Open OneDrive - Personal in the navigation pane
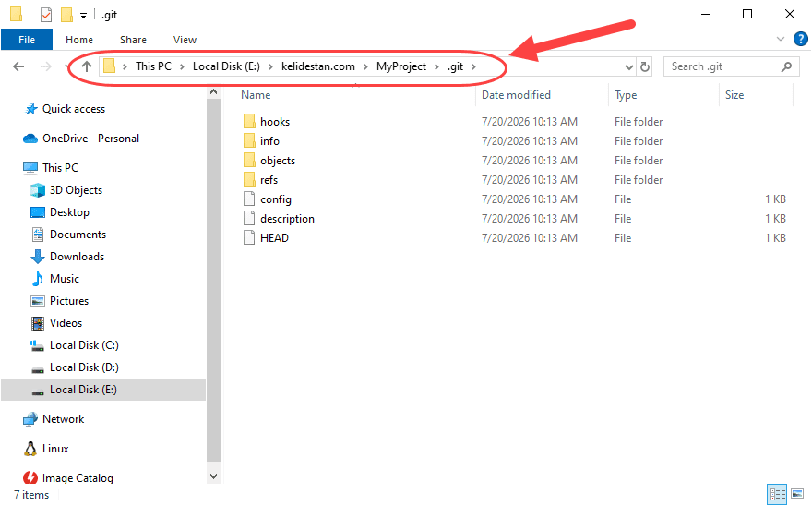The image size is (812, 506). click(x=90, y=139)
